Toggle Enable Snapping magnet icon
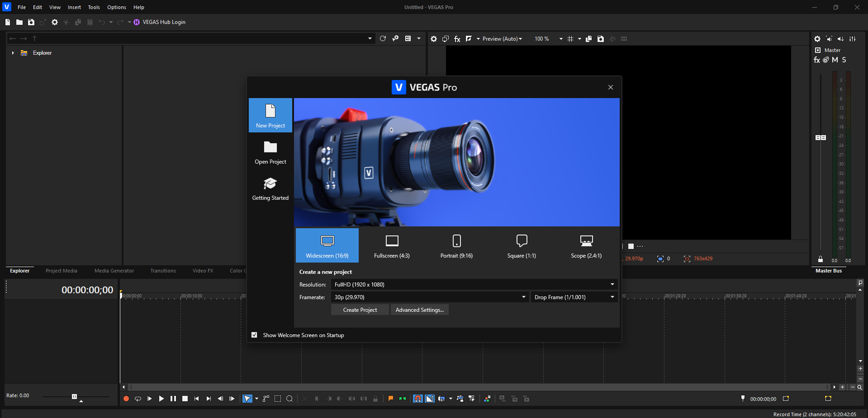 [x=418, y=399]
